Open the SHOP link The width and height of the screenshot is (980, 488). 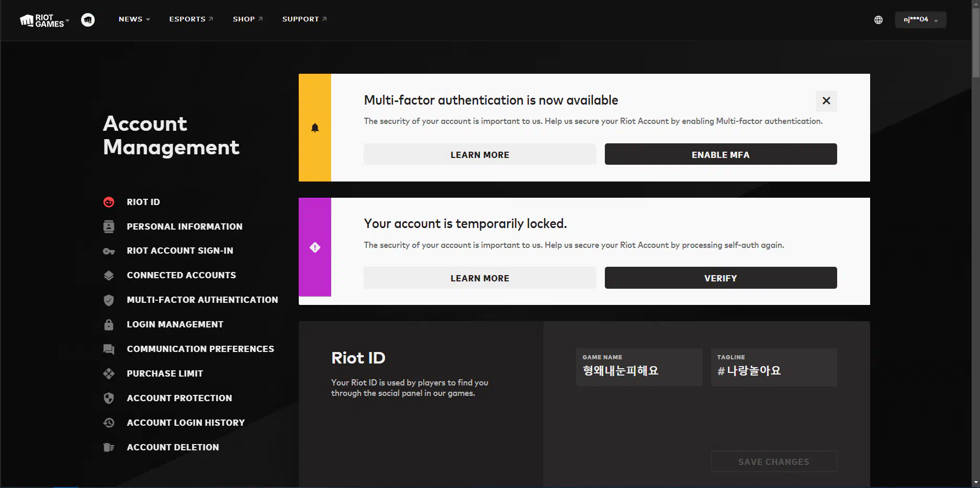pyautogui.click(x=247, y=19)
